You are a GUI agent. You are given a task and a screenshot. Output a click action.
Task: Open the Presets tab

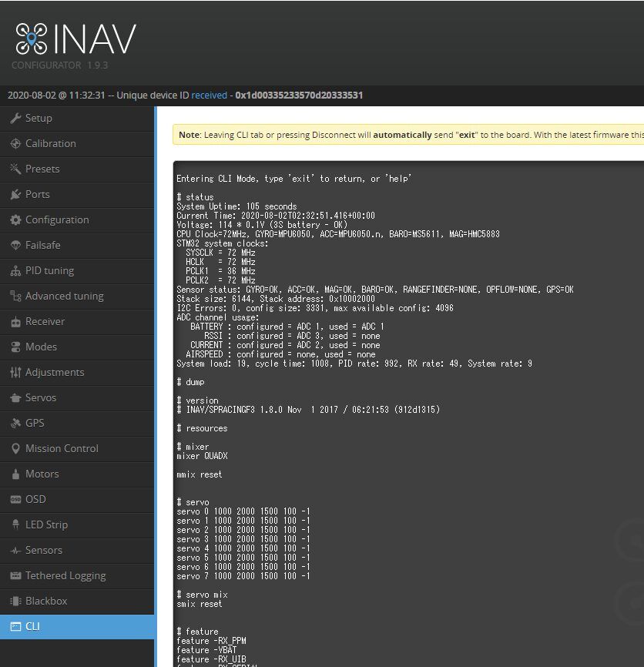click(x=77, y=169)
